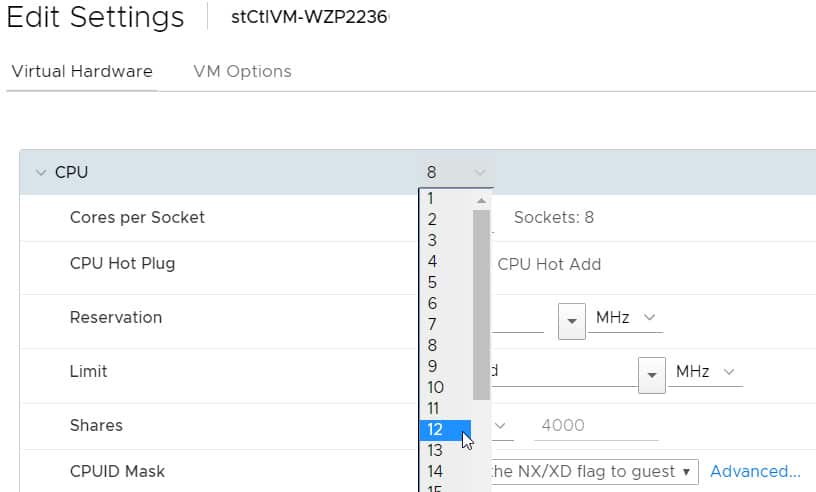Select 12 in the CPU count list
Viewport: 816px width, 492px height.
click(x=445, y=430)
